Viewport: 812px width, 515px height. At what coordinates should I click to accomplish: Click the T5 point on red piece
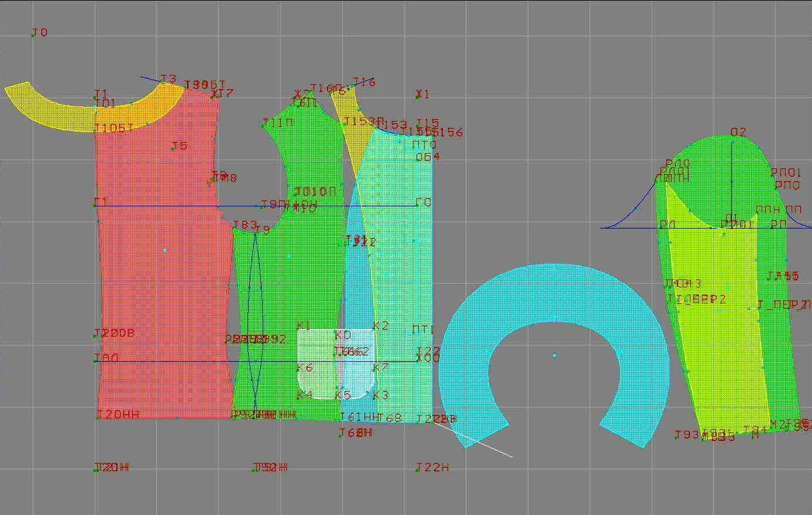[179, 146]
